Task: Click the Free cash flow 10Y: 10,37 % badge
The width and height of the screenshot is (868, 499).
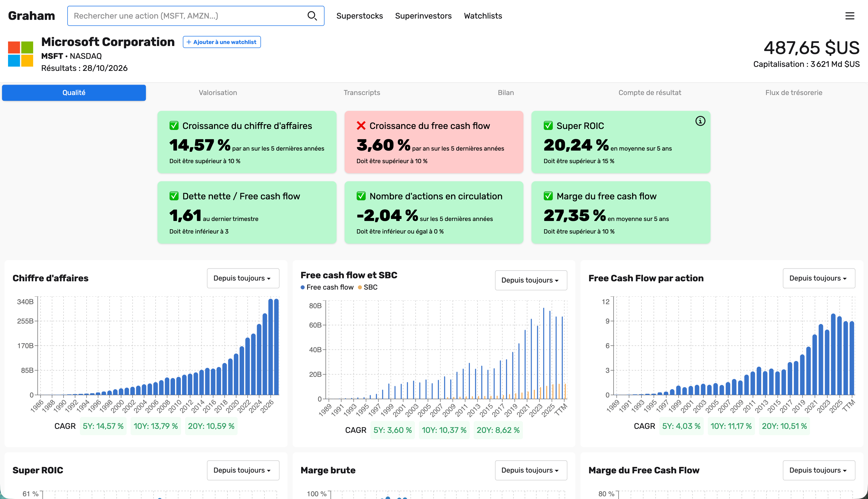Action: coord(444,430)
